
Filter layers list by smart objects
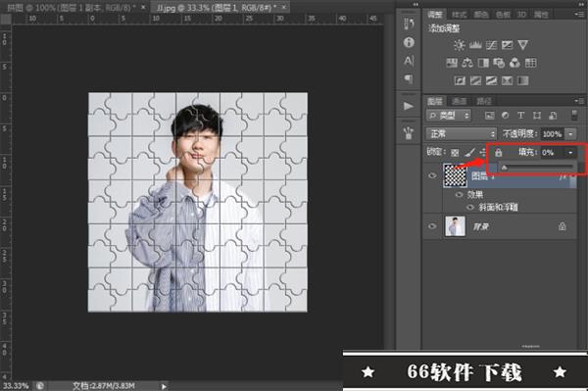(x=553, y=116)
